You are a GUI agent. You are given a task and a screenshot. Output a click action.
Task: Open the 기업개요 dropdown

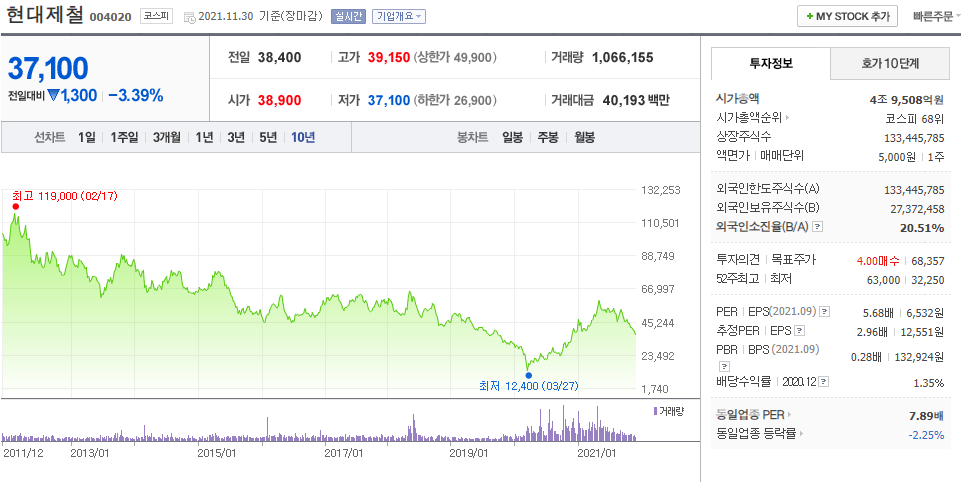pyautogui.click(x=399, y=17)
